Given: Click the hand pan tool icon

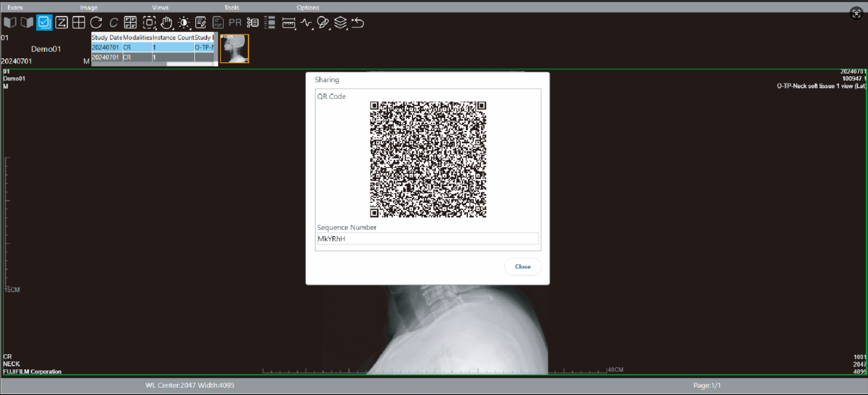Looking at the screenshot, I should point(167,22).
